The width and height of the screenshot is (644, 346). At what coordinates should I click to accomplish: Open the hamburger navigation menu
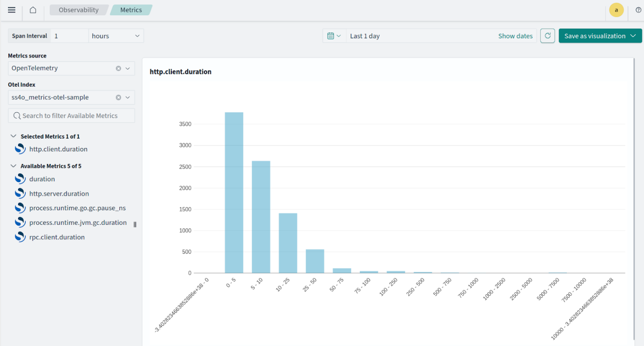11,10
